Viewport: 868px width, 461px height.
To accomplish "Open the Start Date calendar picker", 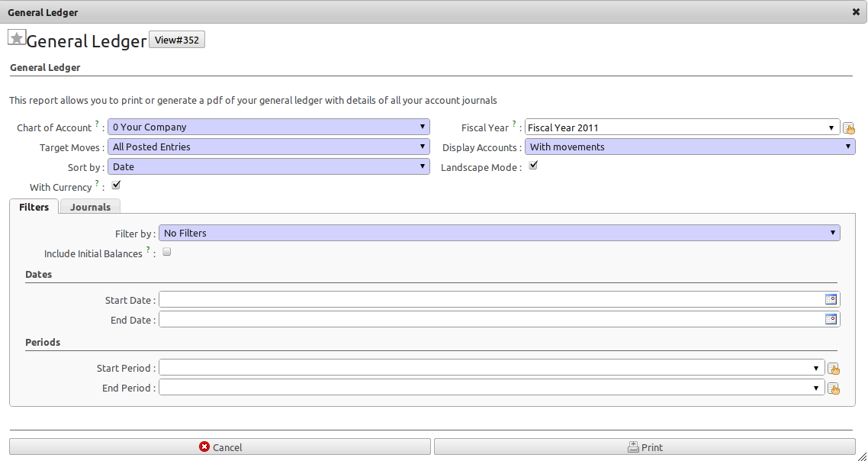I will tap(831, 299).
